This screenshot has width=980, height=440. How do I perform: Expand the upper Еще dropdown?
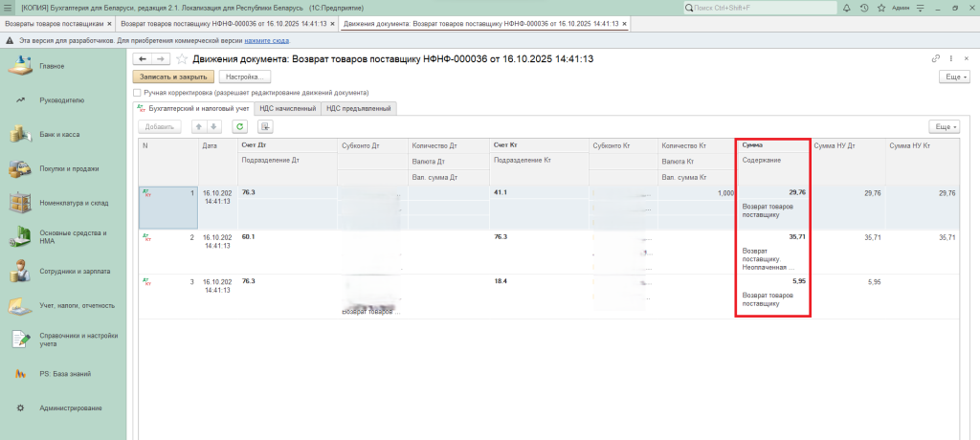(x=954, y=77)
